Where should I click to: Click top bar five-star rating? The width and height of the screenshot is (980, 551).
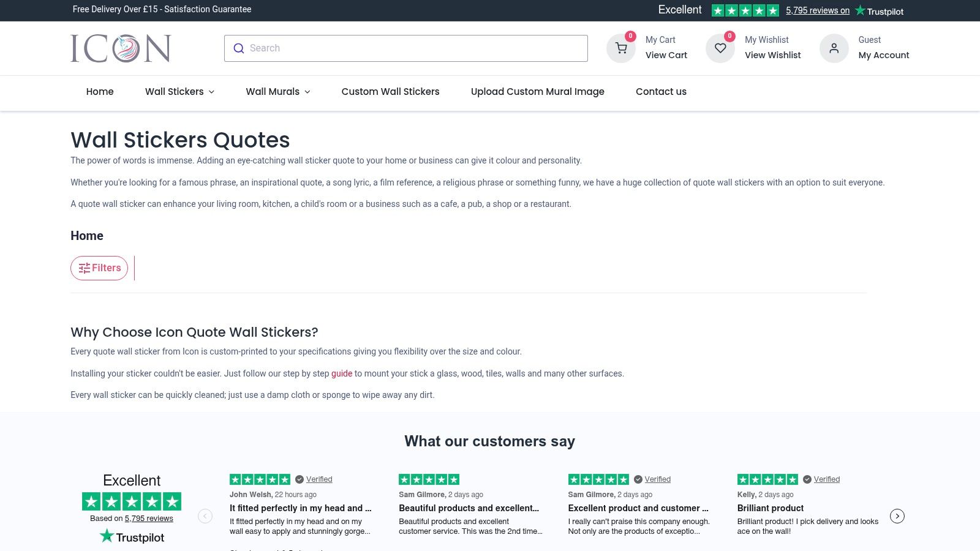tap(745, 10)
